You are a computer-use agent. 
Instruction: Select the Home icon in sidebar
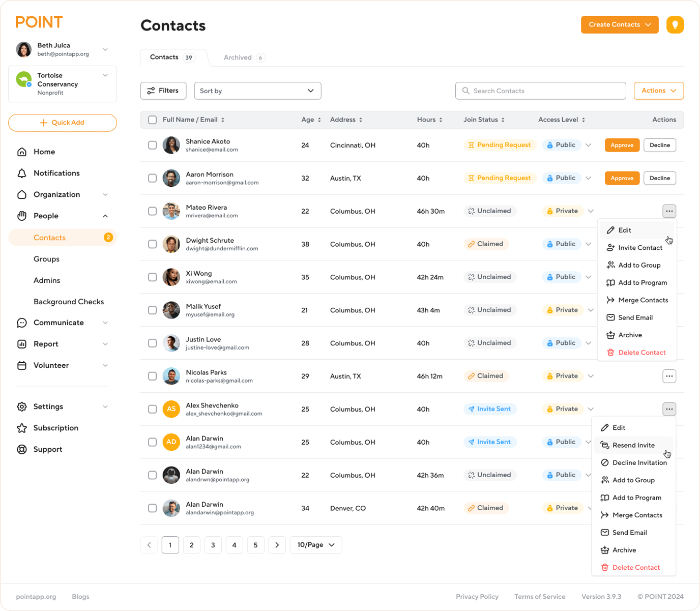(22, 152)
